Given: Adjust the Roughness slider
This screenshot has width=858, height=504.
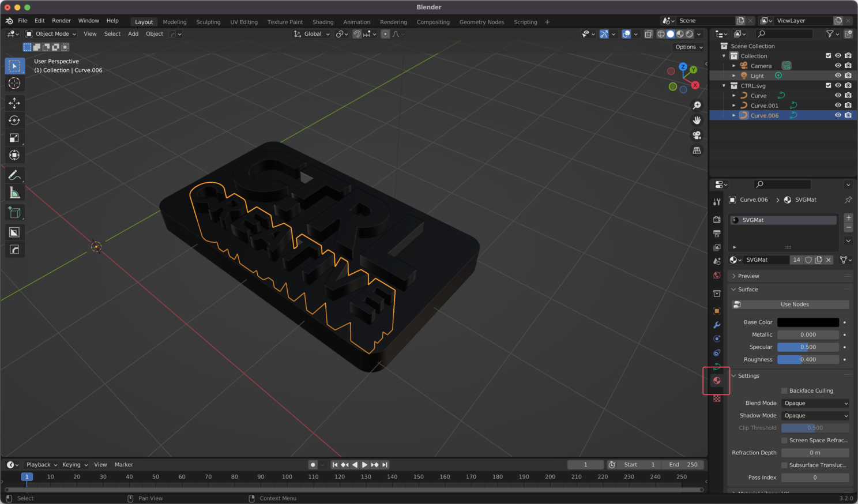Looking at the screenshot, I should (808, 359).
